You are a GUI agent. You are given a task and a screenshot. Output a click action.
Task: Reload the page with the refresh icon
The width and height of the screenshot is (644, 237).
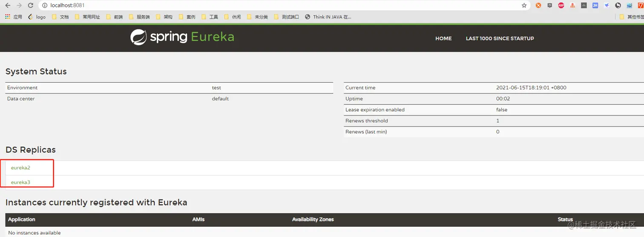pyautogui.click(x=30, y=6)
